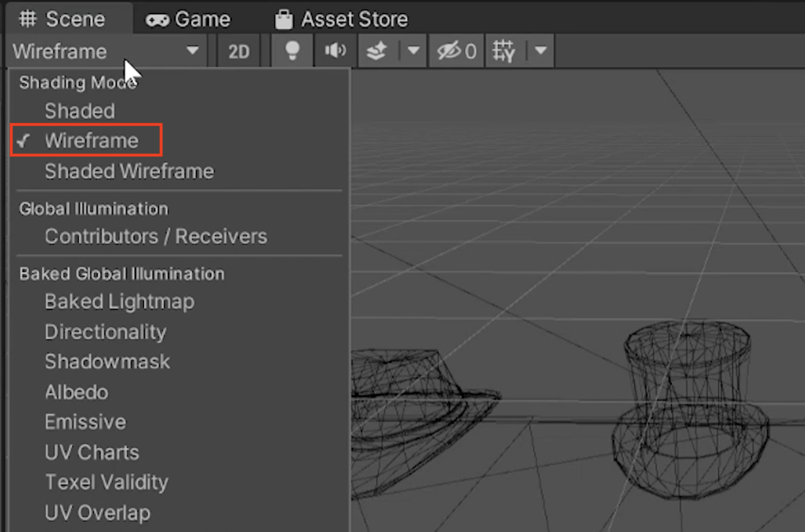Image resolution: width=805 pixels, height=532 pixels.
Task: Pick Shaded Wireframe from the menu
Action: coord(129,171)
